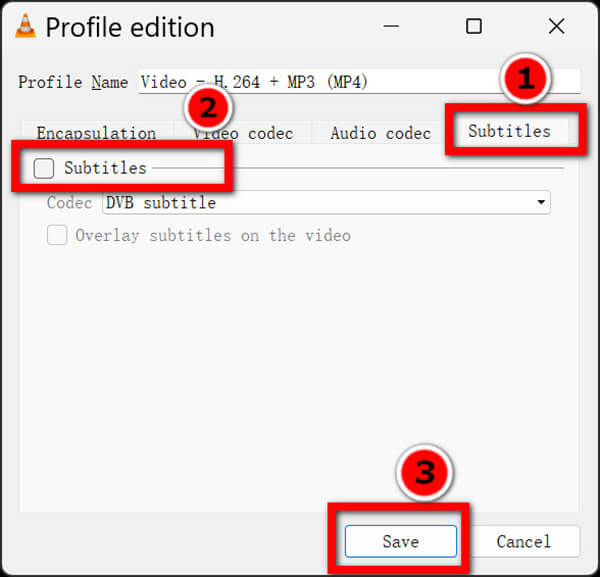Tick Overlay subtitles on the video

[57, 235]
